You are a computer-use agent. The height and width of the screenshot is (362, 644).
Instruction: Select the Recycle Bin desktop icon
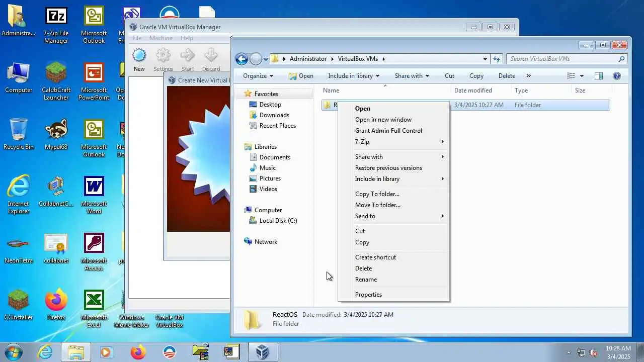19,135
